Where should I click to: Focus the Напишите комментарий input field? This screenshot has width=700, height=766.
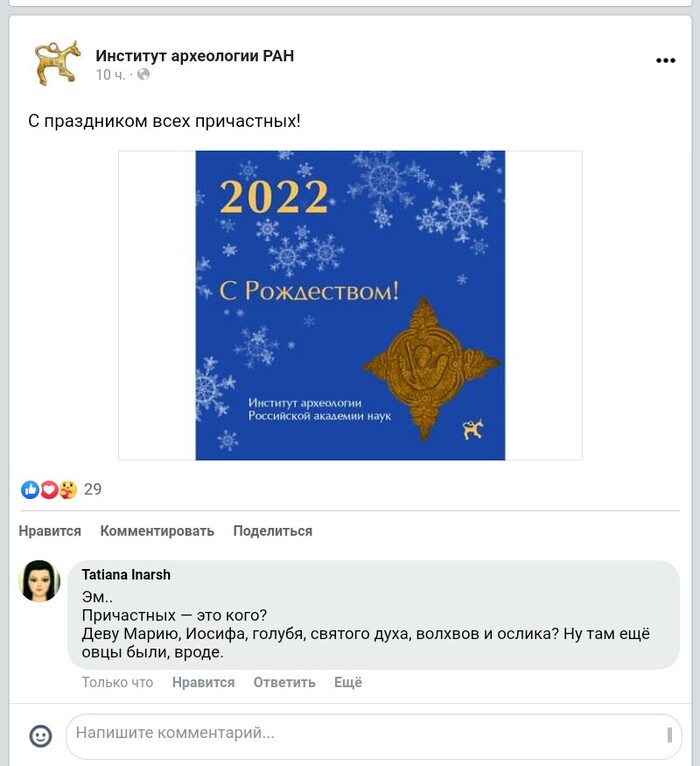[x=360, y=734]
